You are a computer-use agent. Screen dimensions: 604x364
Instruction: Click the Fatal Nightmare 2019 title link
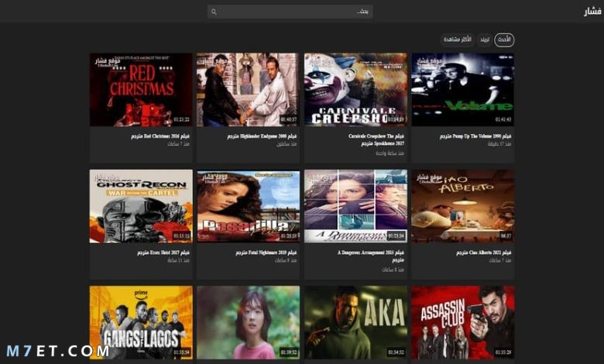coord(266,252)
